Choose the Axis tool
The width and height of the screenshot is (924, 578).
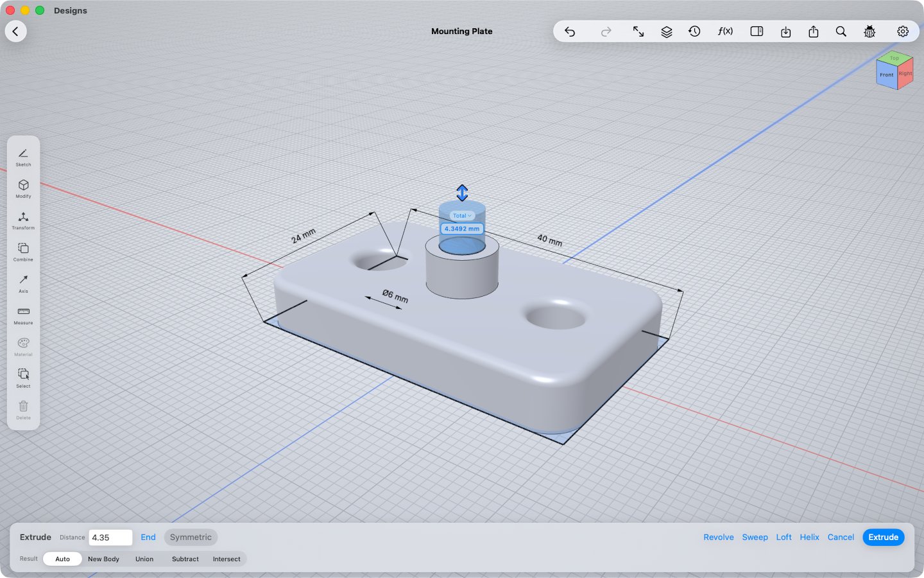tap(23, 283)
